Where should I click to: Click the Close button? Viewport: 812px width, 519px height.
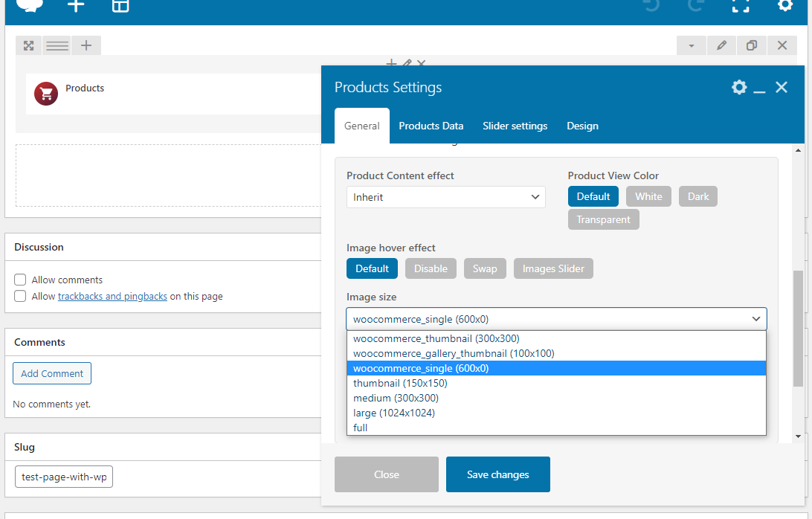(x=387, y=474)
